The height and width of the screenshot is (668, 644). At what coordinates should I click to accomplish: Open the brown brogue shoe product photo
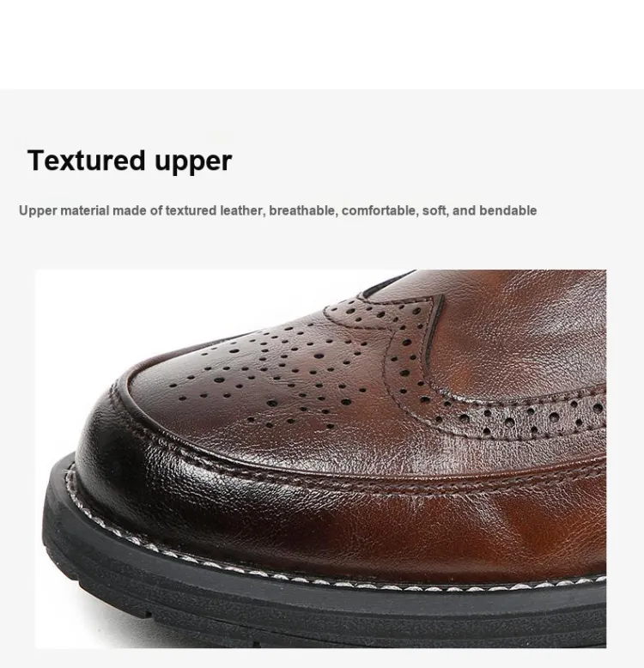click(320, 458)
